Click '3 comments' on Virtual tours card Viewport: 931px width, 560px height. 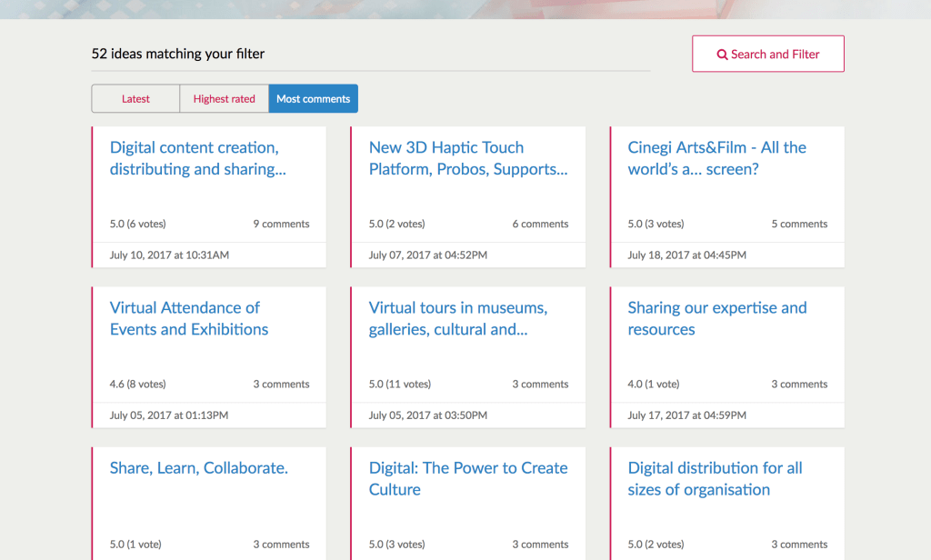540,385
